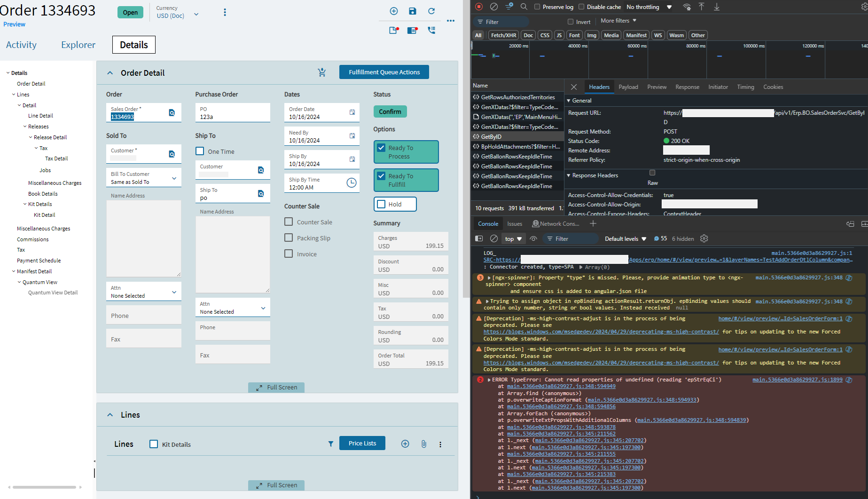Open the Ship To 'po' field lookup icon
The image size is (868, 499).
pos(261,193)
